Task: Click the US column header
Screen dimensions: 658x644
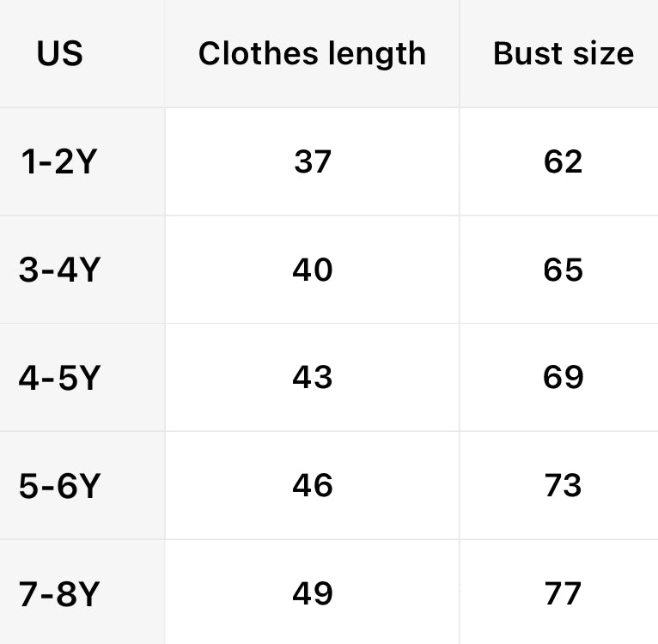Action: tap(59, 53)
